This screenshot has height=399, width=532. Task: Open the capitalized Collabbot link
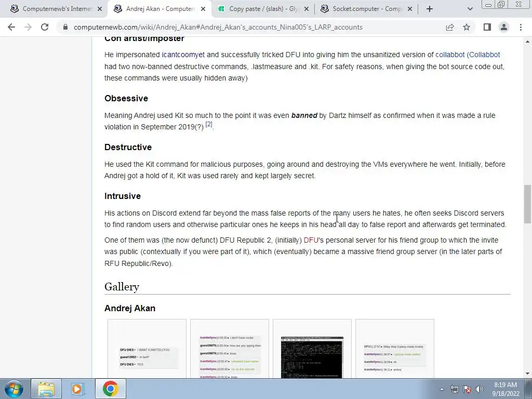485,55
